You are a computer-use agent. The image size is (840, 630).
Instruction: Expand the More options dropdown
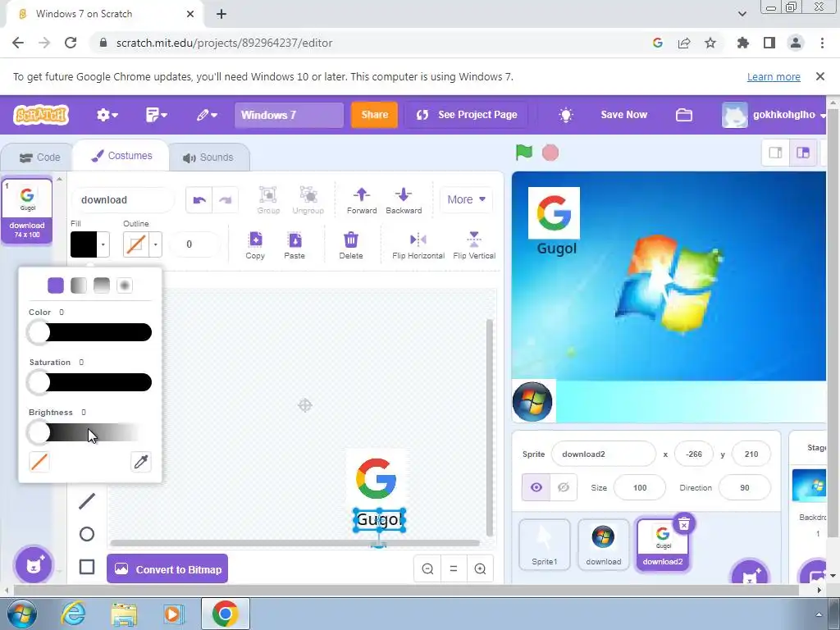[x=466, y=199]
